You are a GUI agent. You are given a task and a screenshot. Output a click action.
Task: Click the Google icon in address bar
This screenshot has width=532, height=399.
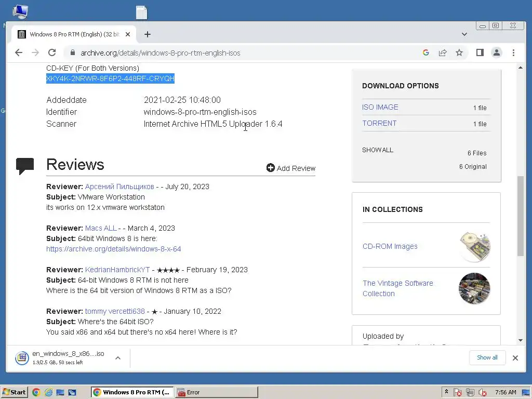426,52
